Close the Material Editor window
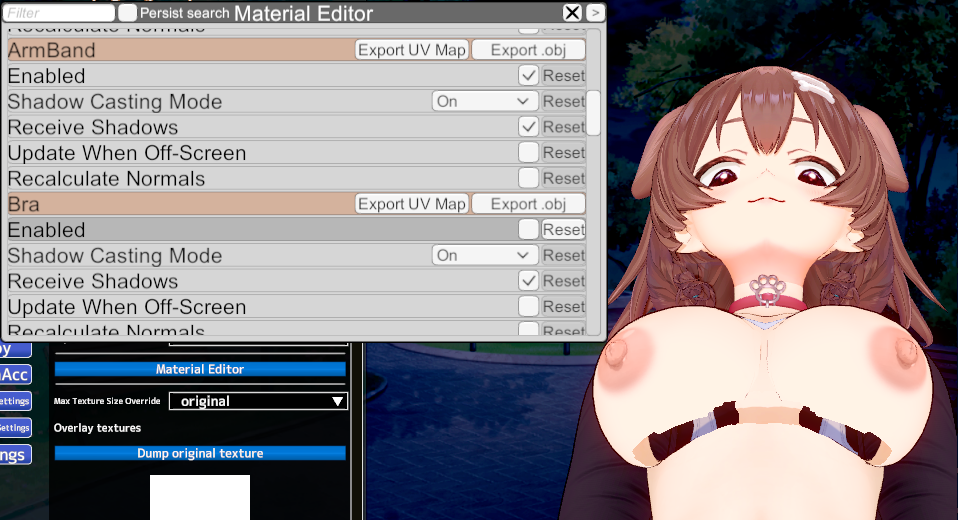The image size is (958, 520). point(572,13)
